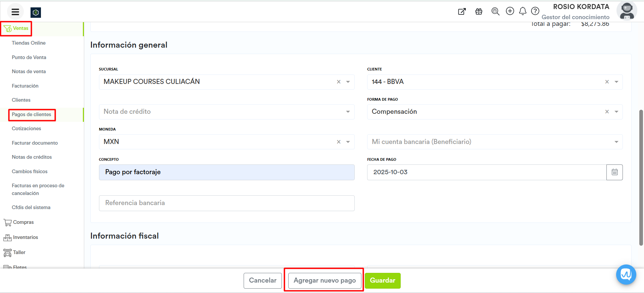Click the Agregar nuevo pago button

pyautogui.click(x=325, y=281)
